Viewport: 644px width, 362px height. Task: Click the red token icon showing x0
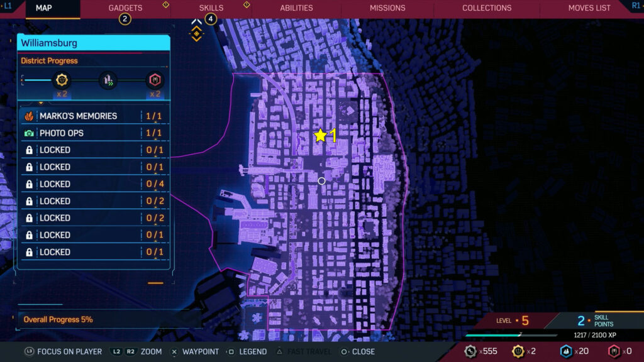(614, 351)
